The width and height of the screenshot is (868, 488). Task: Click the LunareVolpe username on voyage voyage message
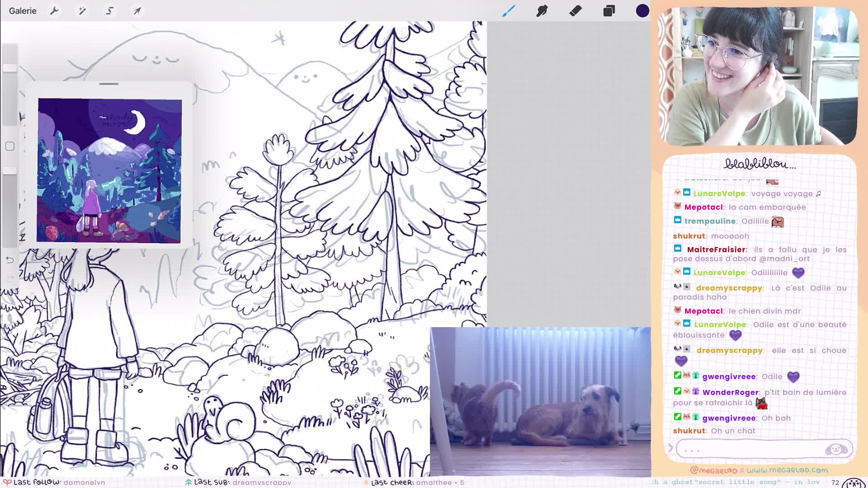pos(719,193)
